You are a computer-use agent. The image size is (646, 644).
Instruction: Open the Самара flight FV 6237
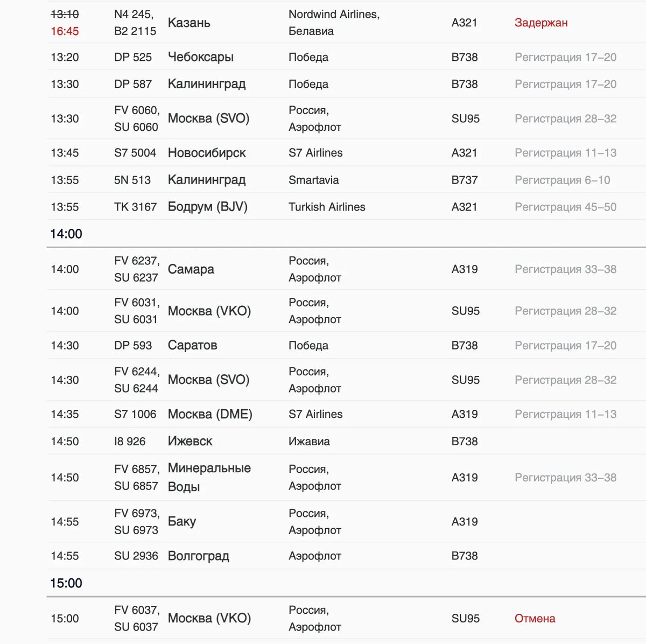click(x=346, y=269)
